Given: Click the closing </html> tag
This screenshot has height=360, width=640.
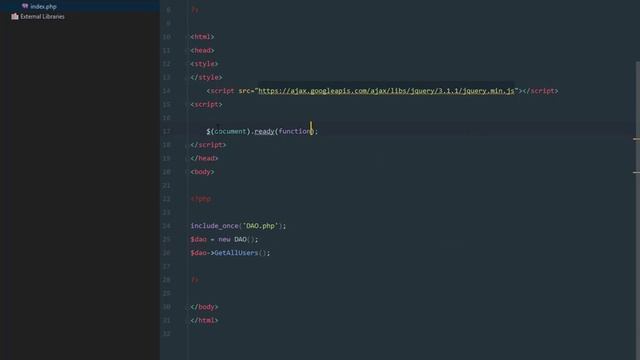Looking at the screenshot, I should click(204, 320).
